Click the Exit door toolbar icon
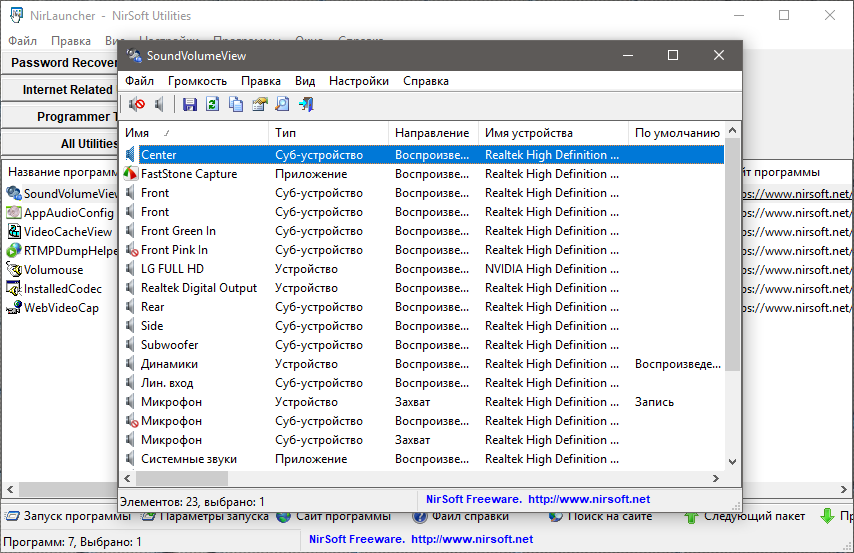The width and height of the screenshot is (854, 553). pos(306,104)
